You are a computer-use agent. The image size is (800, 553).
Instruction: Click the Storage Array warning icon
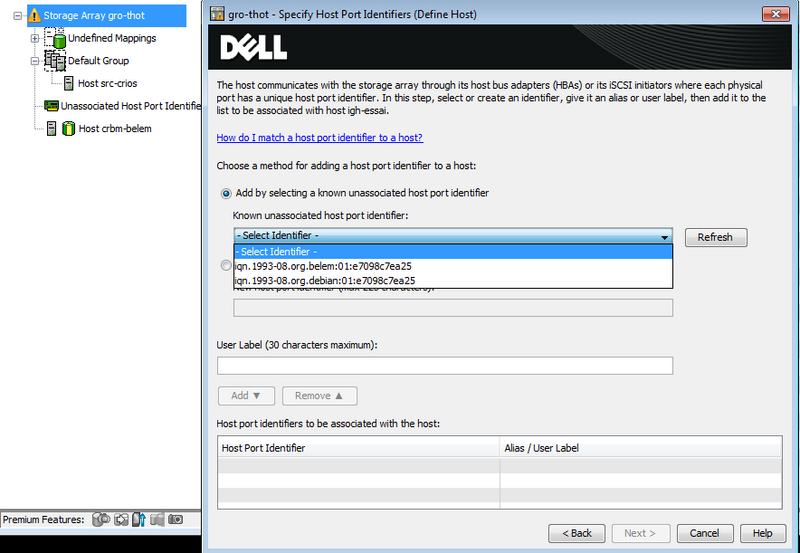click(x=32, y=16)
